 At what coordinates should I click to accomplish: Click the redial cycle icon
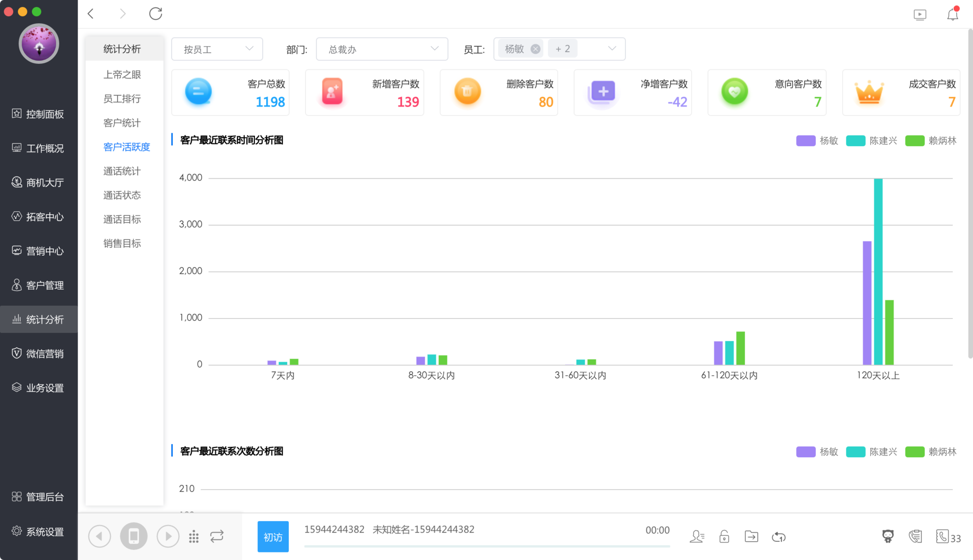(x=779, y=537)
